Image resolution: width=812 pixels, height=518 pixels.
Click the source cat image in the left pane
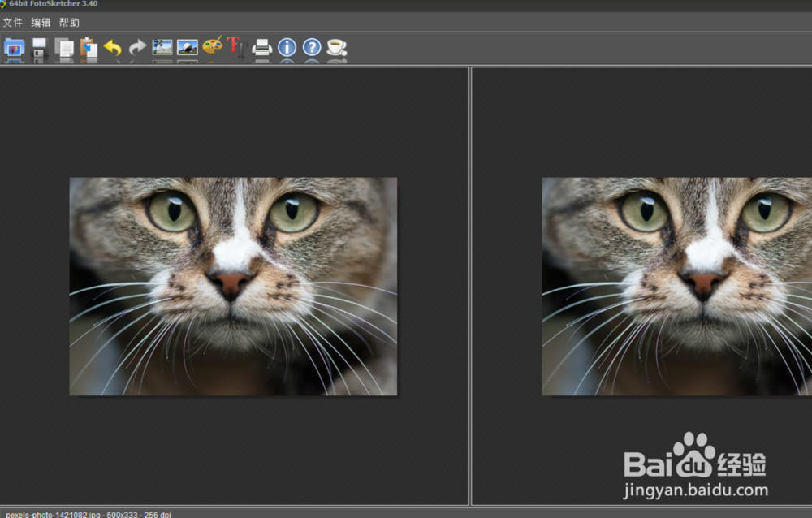coord(234,287)
